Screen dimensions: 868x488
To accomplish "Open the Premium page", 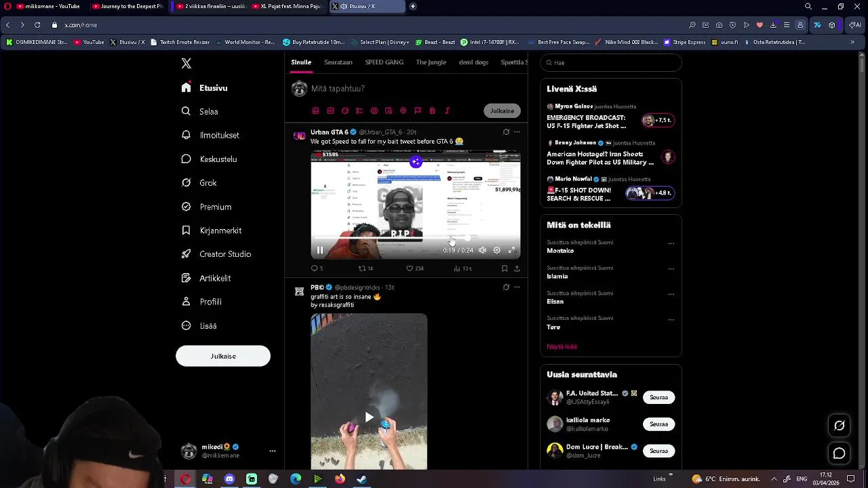I will click(x=207, y=207).
